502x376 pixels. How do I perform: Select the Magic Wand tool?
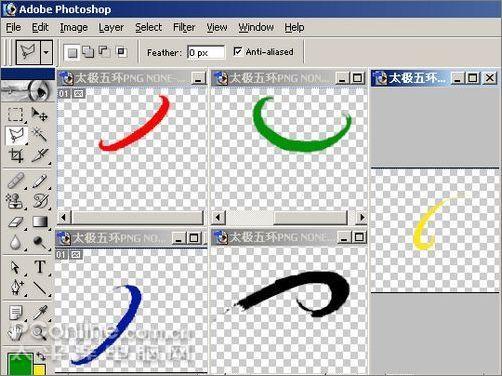point(40,135)
